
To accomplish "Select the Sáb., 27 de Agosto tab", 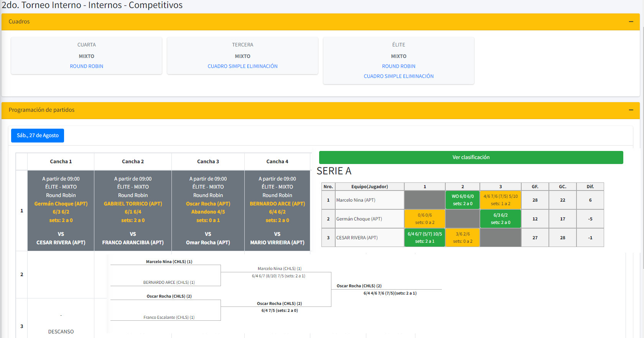I will 38,136.
